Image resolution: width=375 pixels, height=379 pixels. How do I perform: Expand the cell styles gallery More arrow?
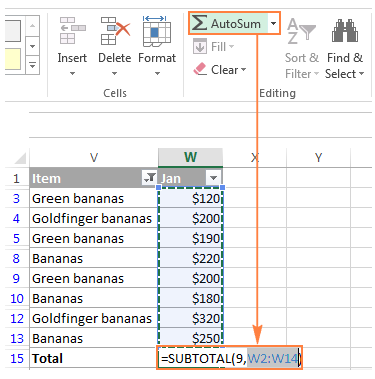[x=32, y=65]
